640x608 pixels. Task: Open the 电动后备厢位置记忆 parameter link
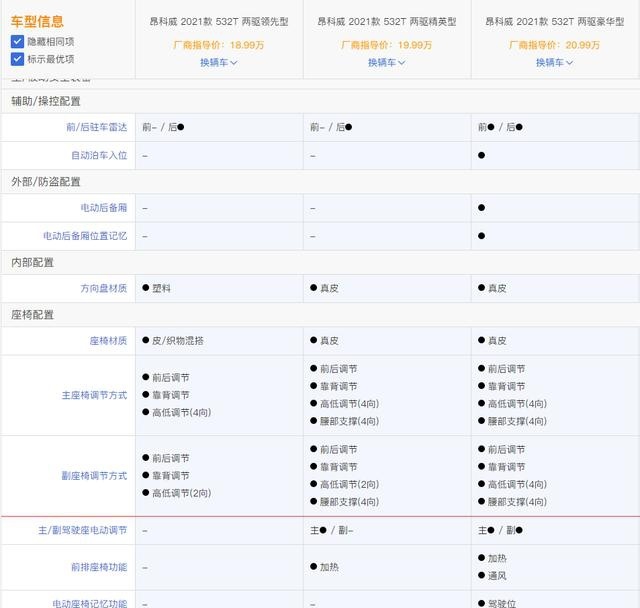pos(85,236)
